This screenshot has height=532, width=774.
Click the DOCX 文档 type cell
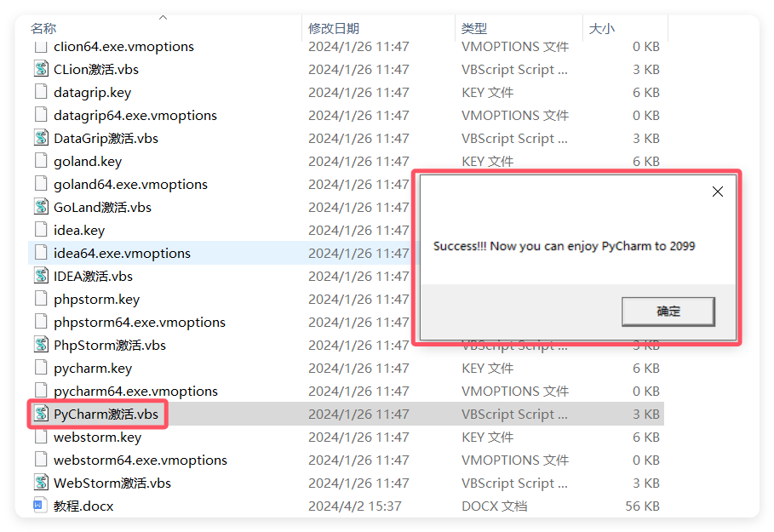coord(494,506)
